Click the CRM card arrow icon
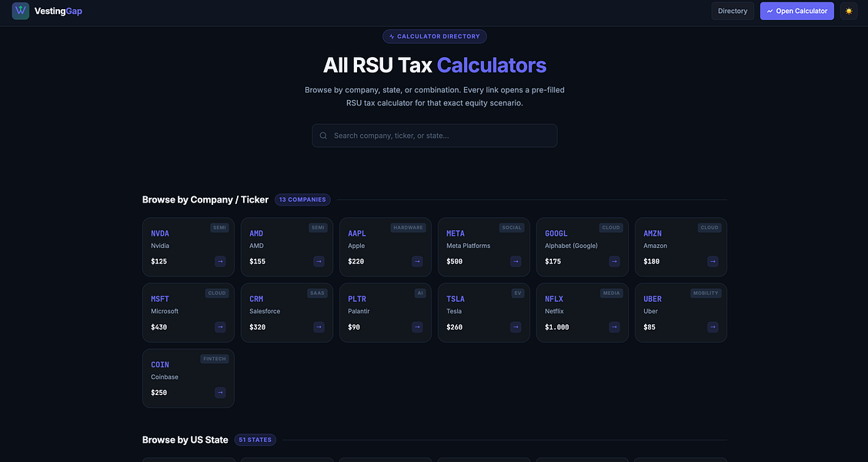 (x=319, y=326)
